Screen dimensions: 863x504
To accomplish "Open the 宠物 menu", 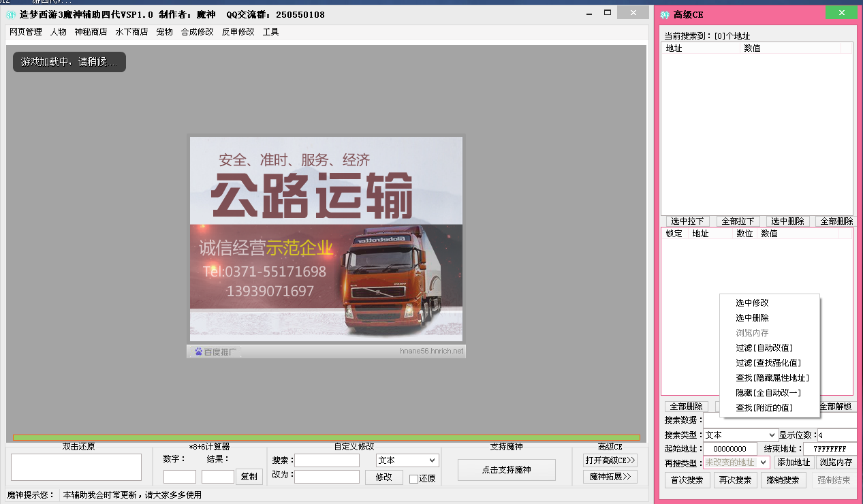I will (x=165, y=32).
